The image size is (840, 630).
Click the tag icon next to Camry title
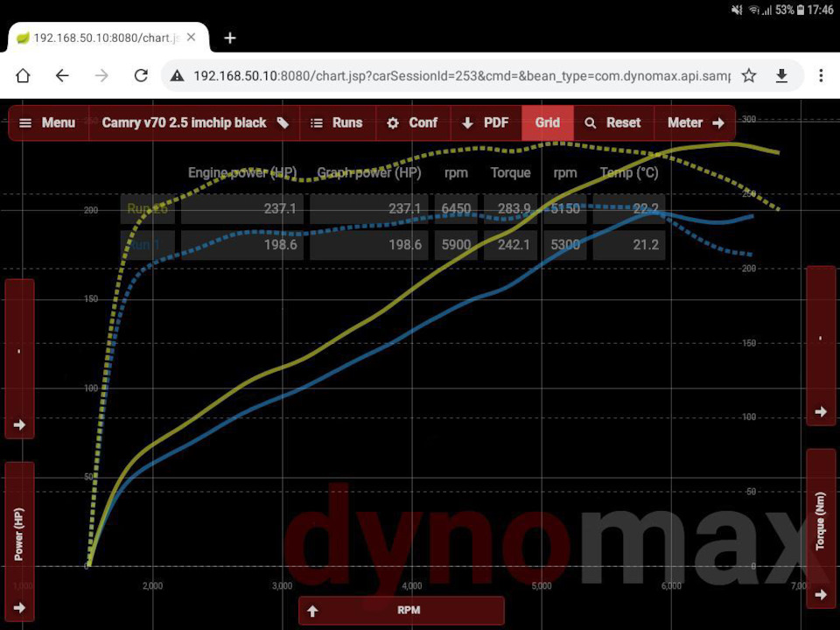[x=283, y=123]
